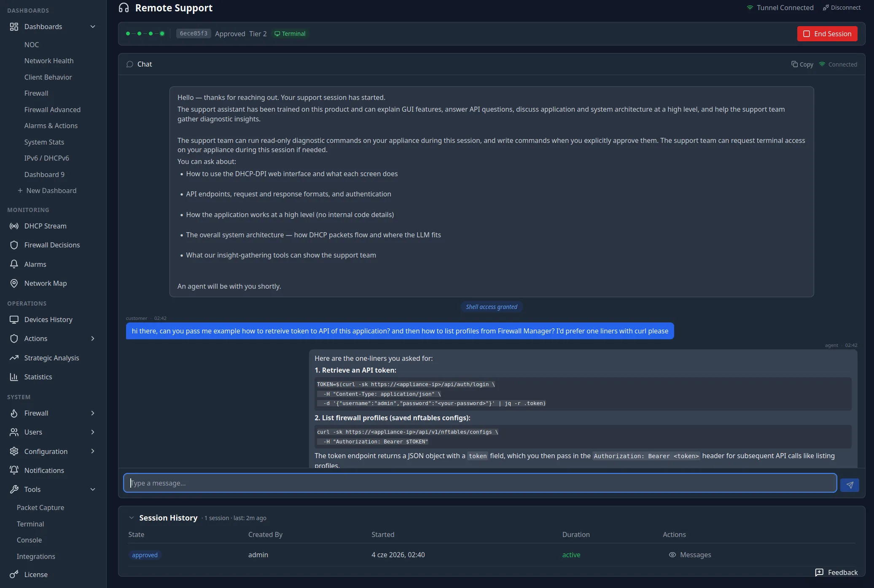Click the eye icon next to Messages
This screenshot has width=874, height=588.
coord(672,555)
